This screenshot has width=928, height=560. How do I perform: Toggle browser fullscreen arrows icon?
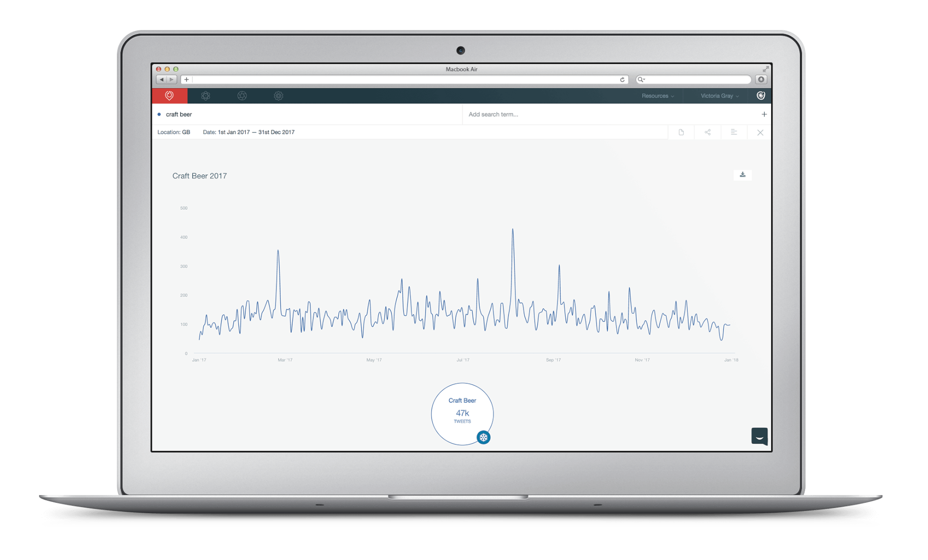click(766, 69)
